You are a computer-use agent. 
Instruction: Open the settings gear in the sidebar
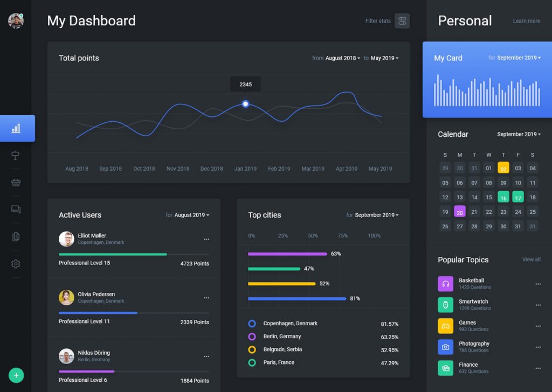click(x=16, y=263)
